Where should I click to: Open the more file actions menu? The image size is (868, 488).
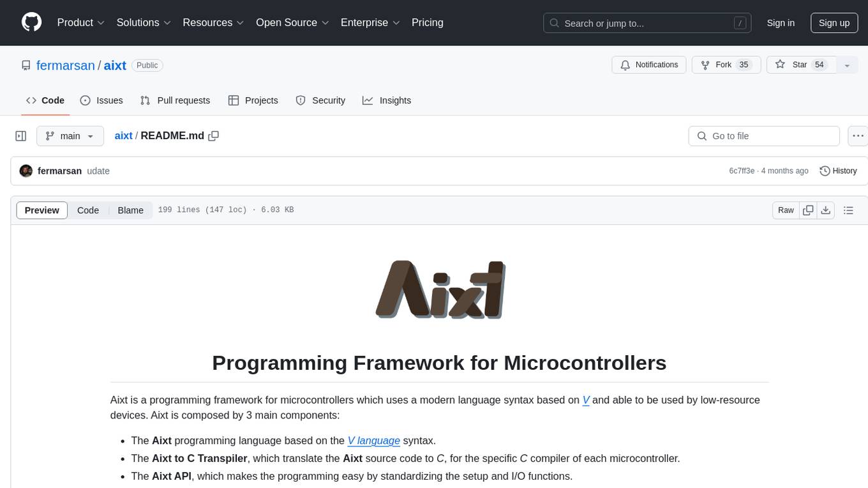click(x=858, y=136)
